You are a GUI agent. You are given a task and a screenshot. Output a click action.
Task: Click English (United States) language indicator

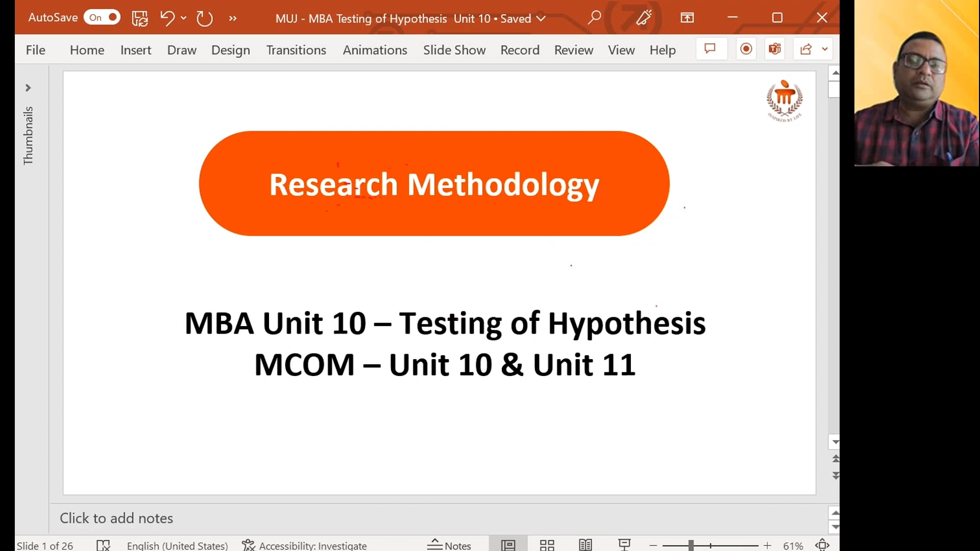[x=177, y=545]
